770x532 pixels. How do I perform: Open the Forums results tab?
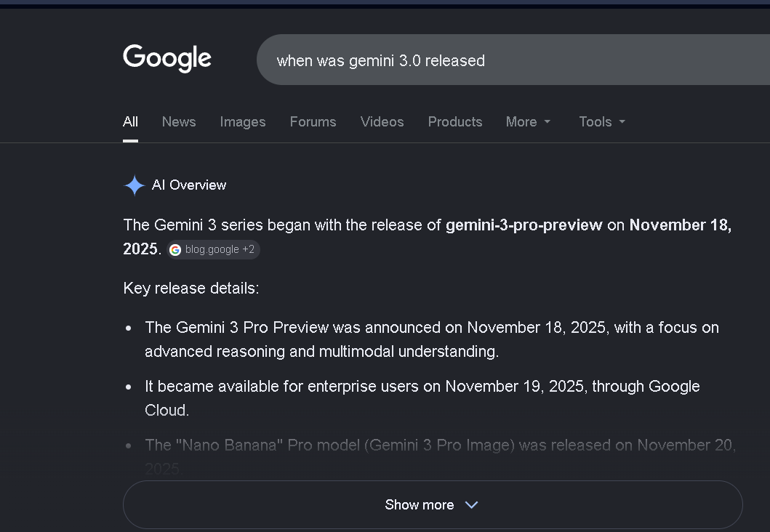coord(313,122)
